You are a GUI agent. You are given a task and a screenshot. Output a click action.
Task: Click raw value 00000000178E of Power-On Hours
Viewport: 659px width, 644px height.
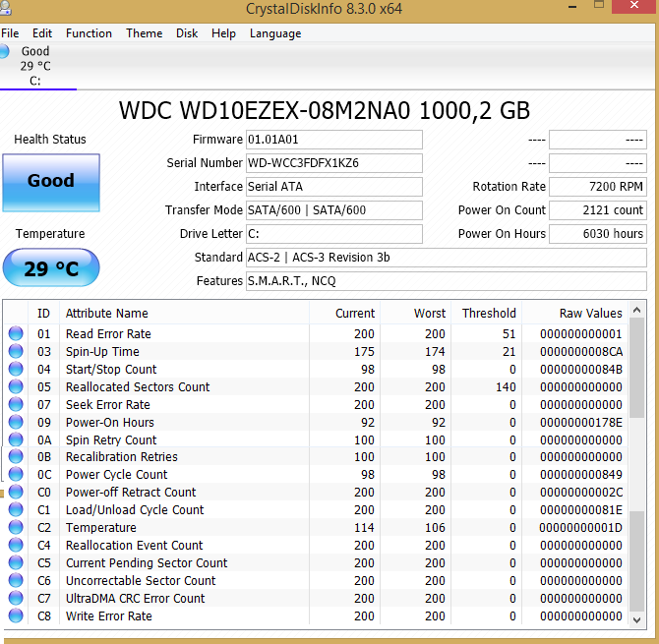581,422
